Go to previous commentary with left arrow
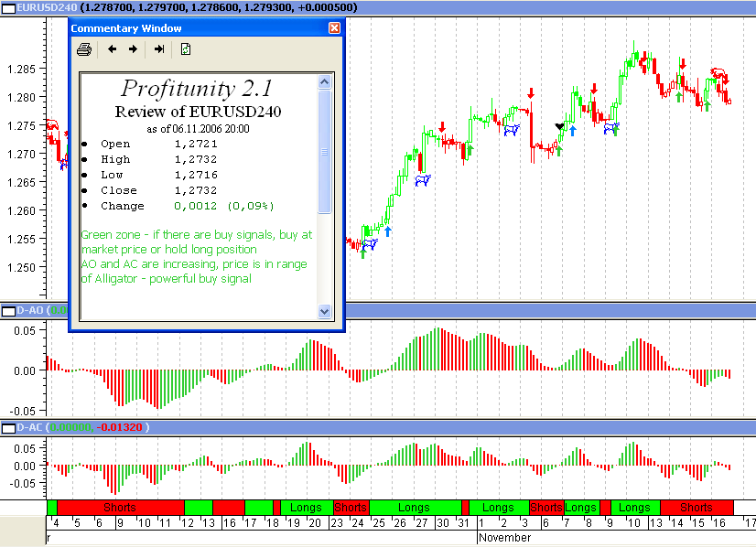The image size is (756, 547). click(x=112, y=49)
